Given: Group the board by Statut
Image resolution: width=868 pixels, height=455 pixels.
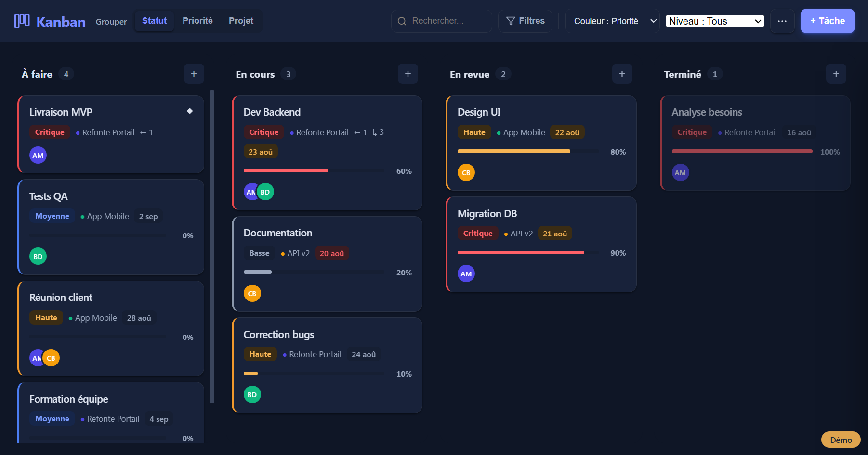Looking at the screenshot, I should tap(154, 21).
